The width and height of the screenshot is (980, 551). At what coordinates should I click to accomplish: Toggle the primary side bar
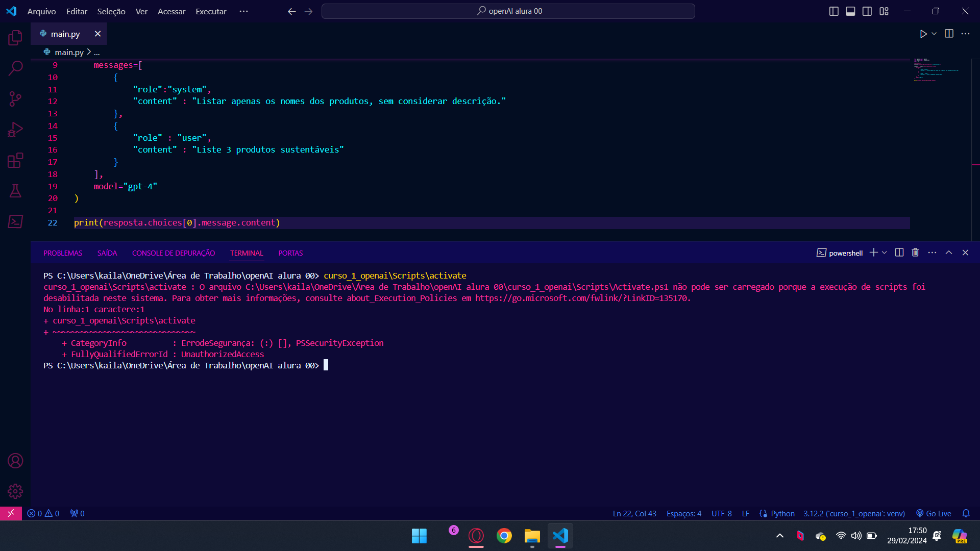pyautogui.click(x=834, y=11)
